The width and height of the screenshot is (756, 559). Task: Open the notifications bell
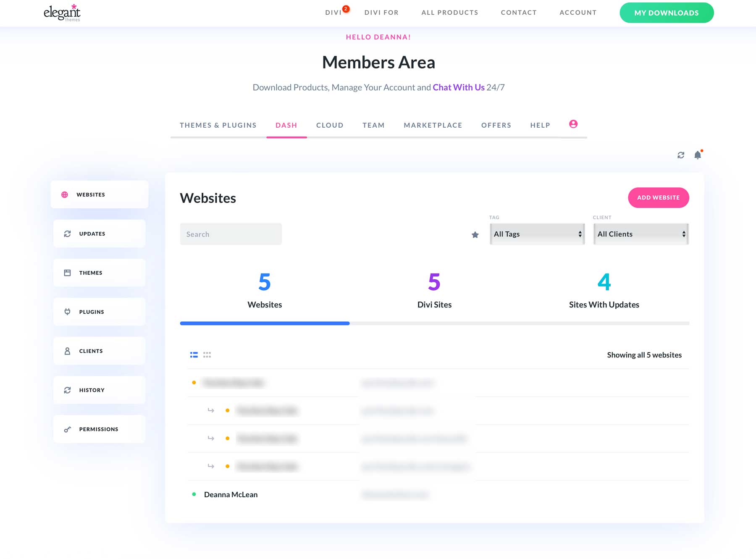coord(698,155)
